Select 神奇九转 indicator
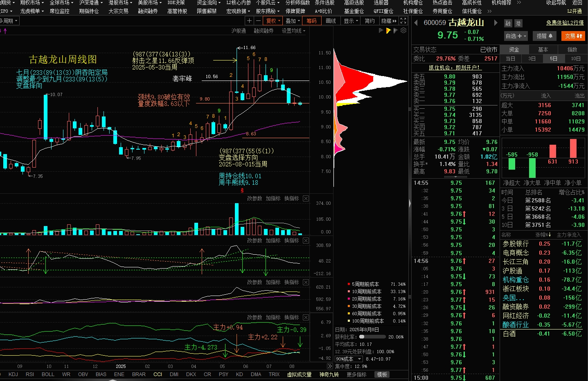Screen dimensions: 588x381 [x=329, y=374]
